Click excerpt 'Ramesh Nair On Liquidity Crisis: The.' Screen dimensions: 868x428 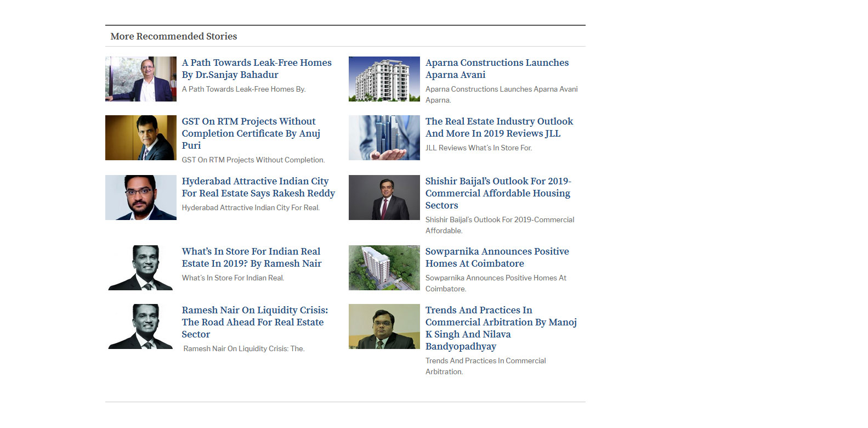244,348
